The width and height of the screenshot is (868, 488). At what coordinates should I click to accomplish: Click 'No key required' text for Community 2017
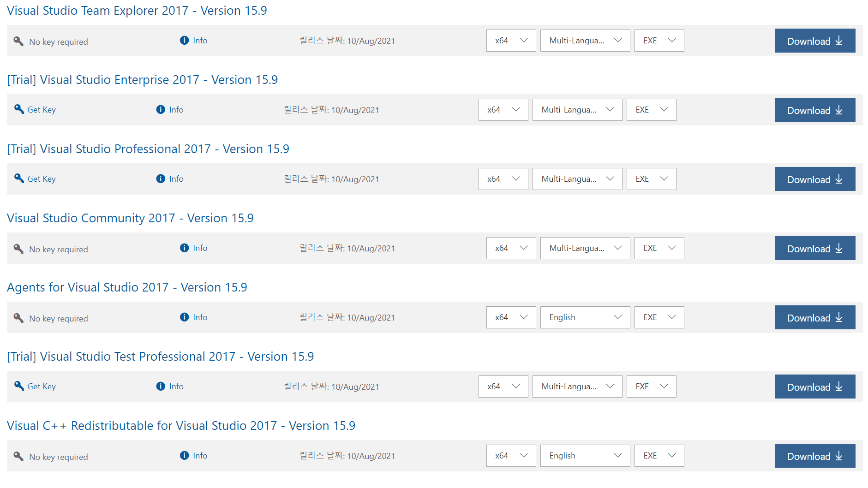tap(59, 249)
